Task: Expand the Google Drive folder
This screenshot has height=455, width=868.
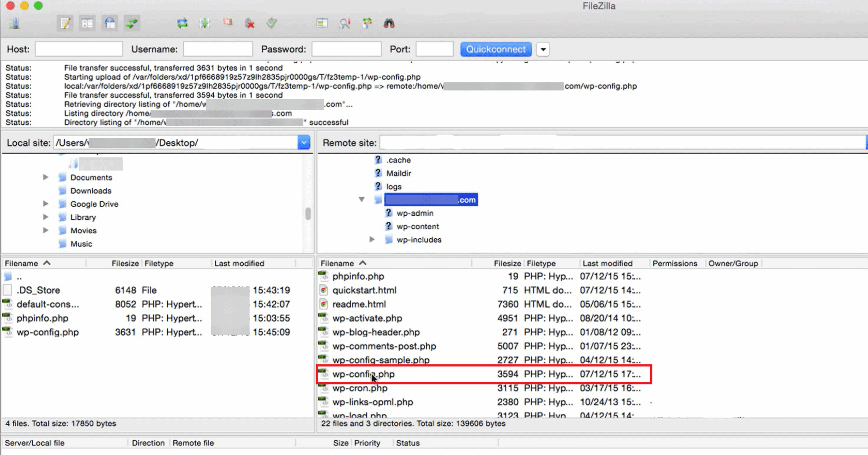Action: click(x=46, y=204)
